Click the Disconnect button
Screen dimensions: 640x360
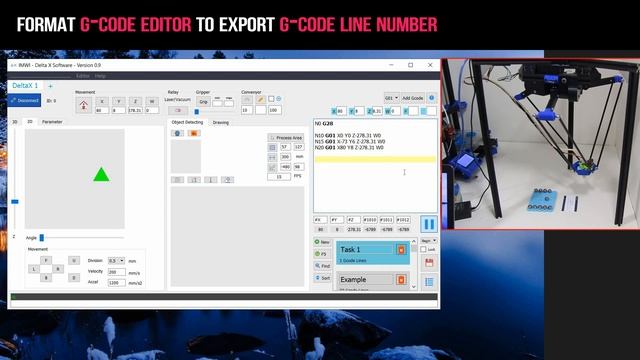tap(24, 100)
